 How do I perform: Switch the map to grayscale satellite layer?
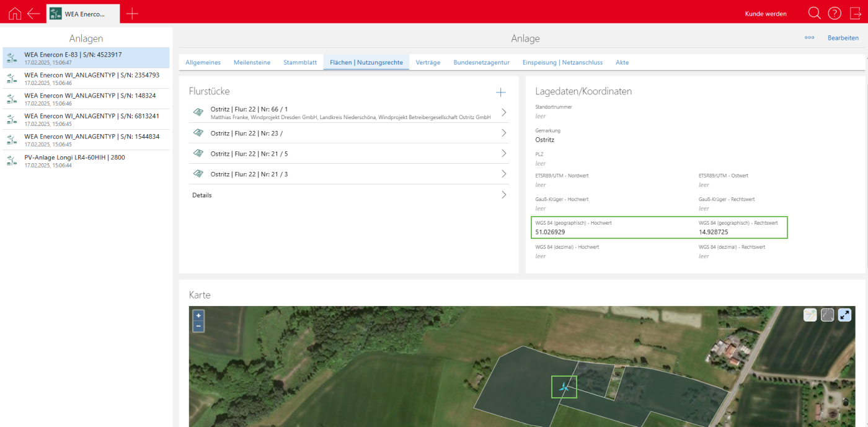(x=827, y=315)
